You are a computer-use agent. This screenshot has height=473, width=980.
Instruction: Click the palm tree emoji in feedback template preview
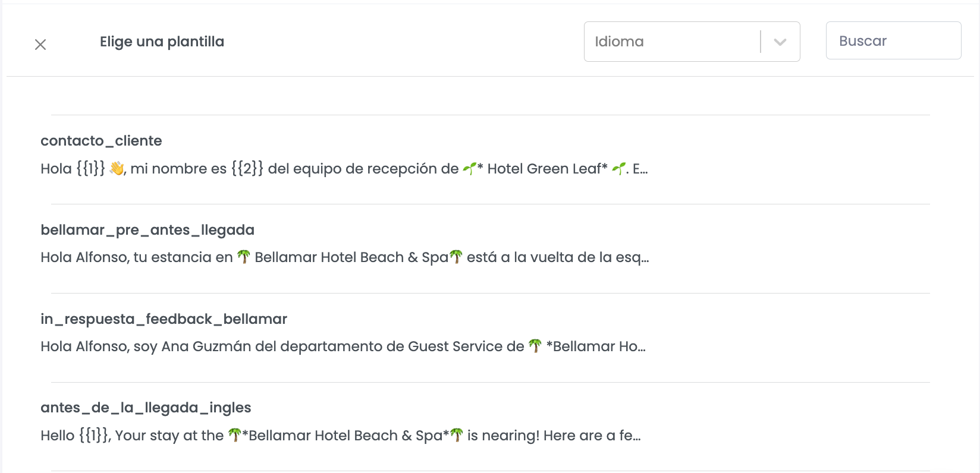click(x=535, y=346)
